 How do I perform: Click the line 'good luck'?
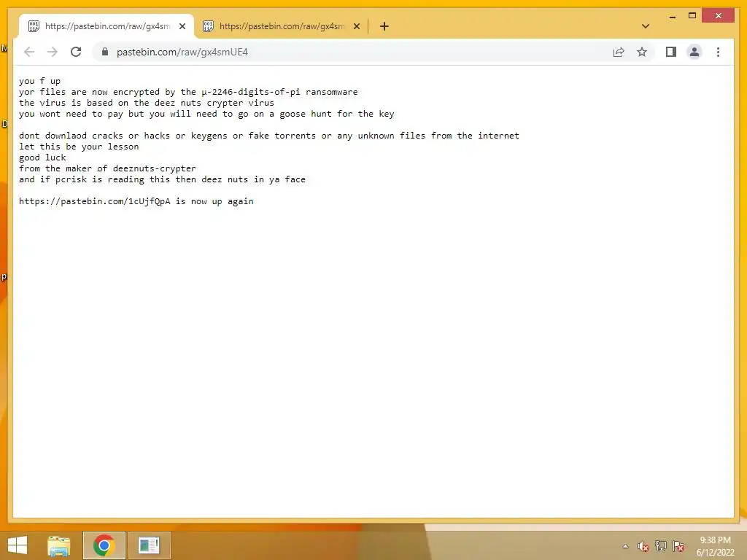(x=42, y=157)
